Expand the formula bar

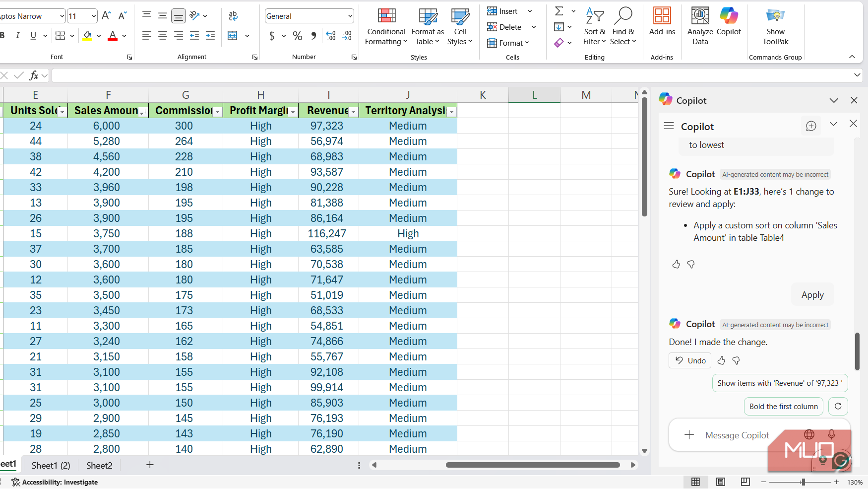(857, 75)
